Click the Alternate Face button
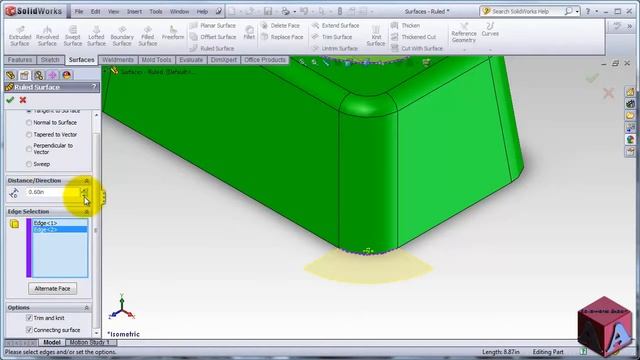 (53, 289)
